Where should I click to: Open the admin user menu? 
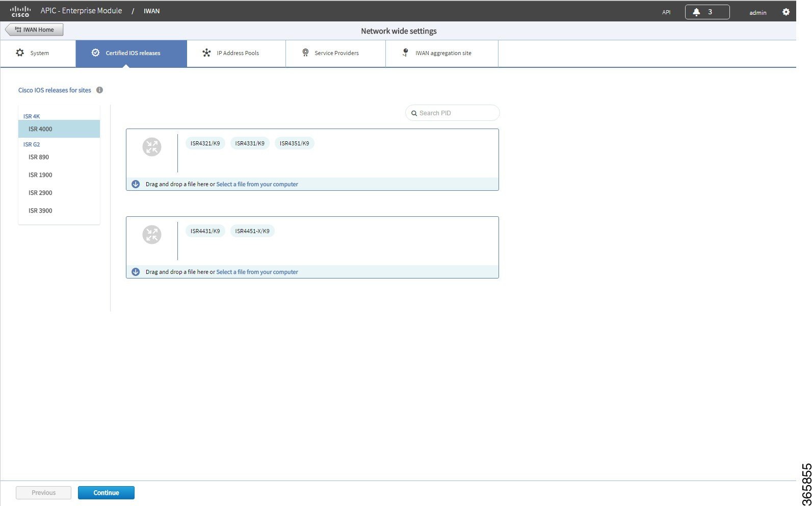(758, 13)
